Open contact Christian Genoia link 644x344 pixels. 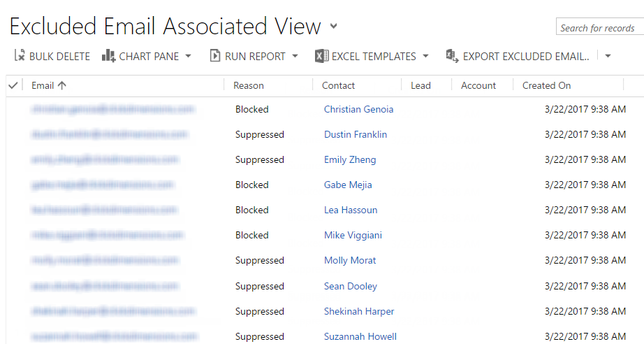click(x=358, y=109)
